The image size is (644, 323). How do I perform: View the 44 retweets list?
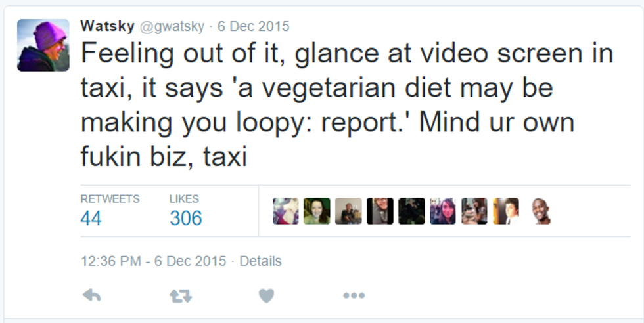tap(91, 218)
